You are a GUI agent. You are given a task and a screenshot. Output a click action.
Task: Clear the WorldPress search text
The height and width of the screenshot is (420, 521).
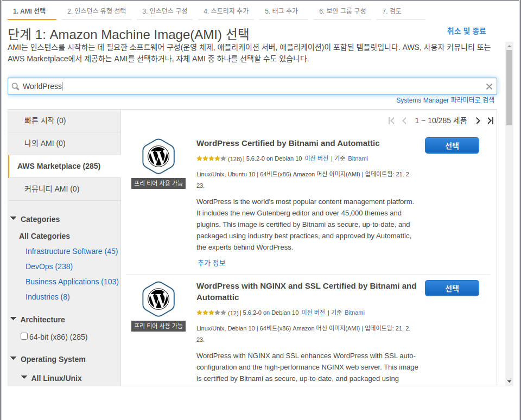click(x=489, y=86)
